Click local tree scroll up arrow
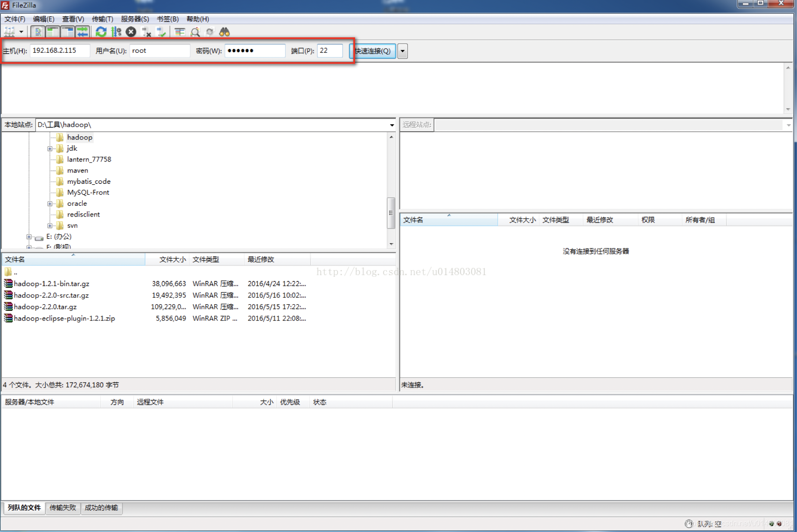 tap(391, 137)
